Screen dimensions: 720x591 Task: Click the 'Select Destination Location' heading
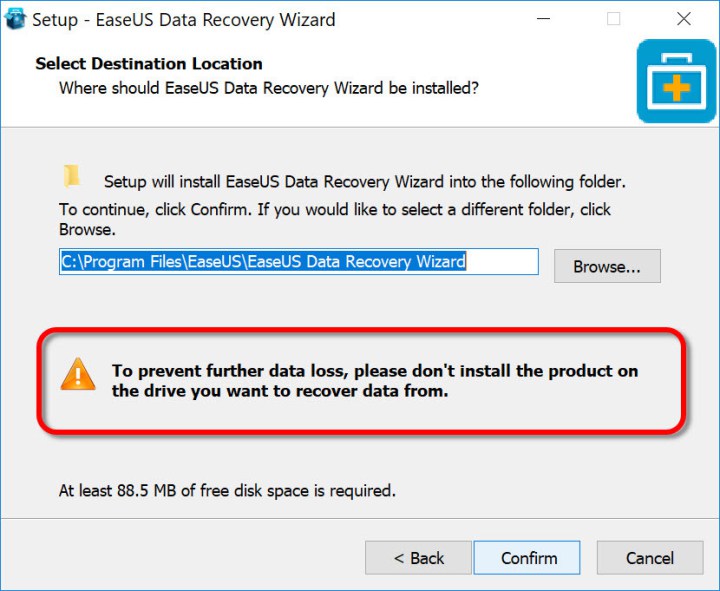click(x=149, y=64)
